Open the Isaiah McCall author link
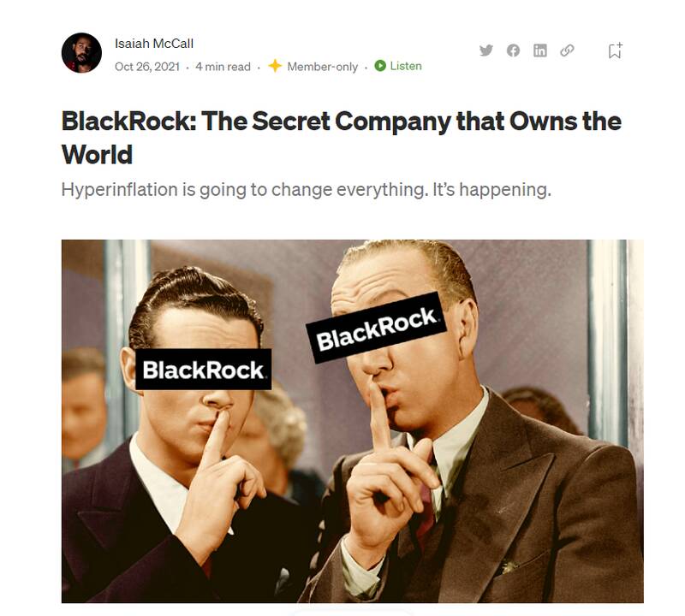Image resolution: width=685 pixels, height=616 pixels. [154, 44]
